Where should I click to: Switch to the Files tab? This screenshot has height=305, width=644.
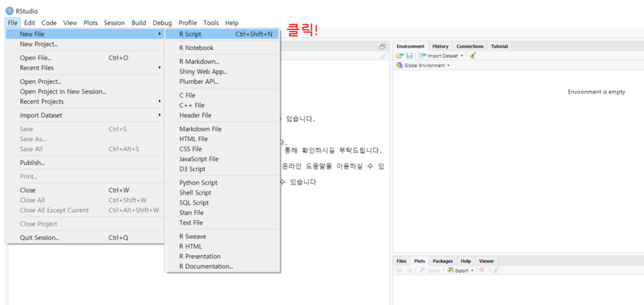401,261
